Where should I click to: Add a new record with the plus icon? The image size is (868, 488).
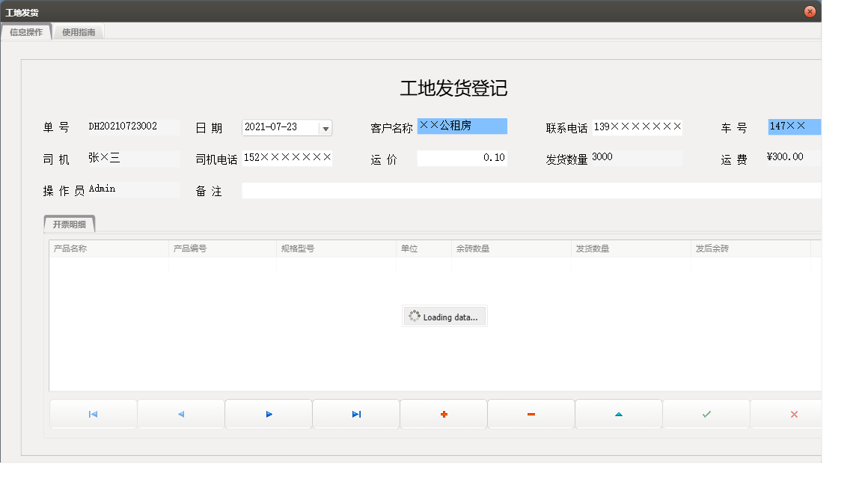443,414
